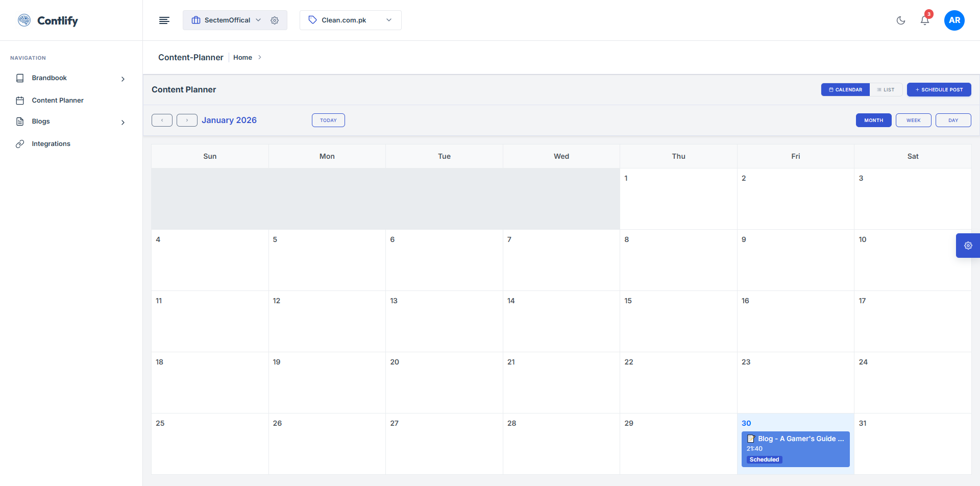980x486 pixels.
Task: Go to previous month arrow
Action: (x=162, y=120)
